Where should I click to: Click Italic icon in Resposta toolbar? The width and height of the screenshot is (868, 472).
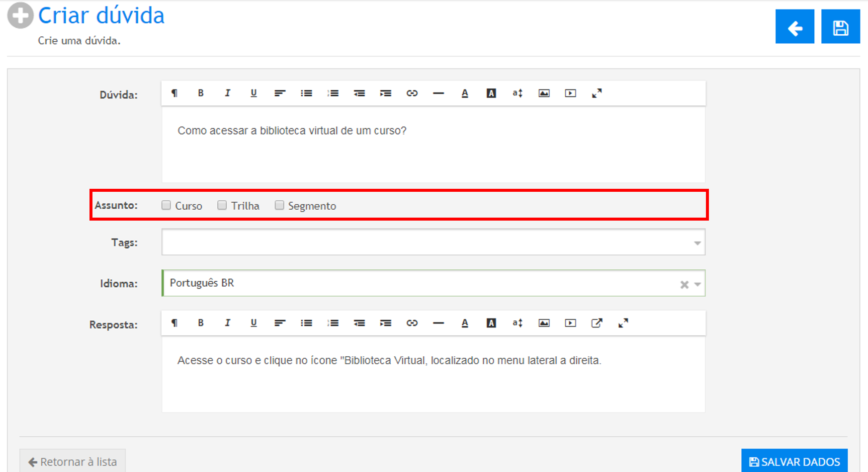tap(227, 323)
